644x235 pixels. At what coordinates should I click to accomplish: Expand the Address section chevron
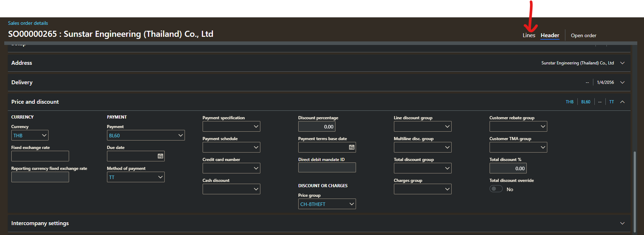click(x=622, y=63)
